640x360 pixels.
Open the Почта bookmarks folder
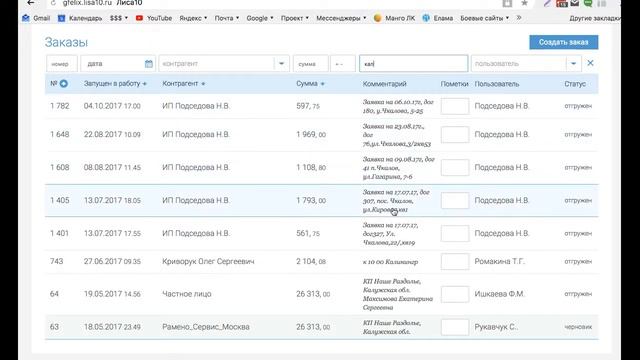227,18
